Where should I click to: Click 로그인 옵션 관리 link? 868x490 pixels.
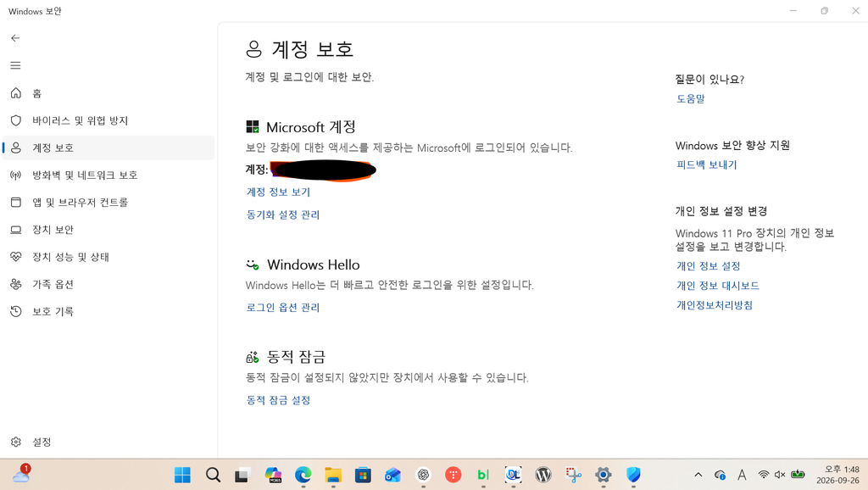pyautogui.click(x=283, y=307)
